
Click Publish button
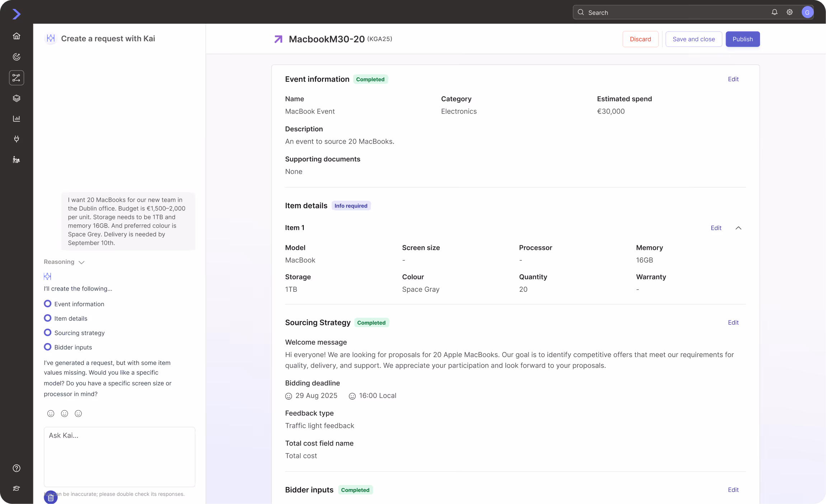coord(742,39)
